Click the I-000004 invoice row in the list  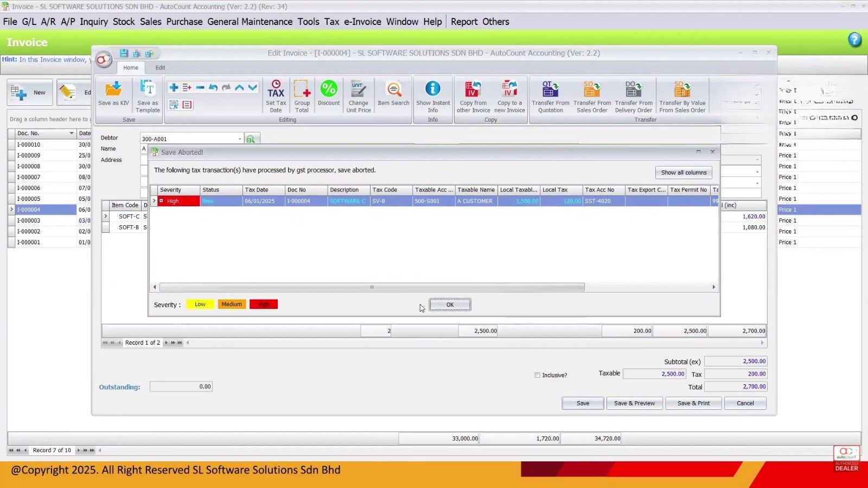46,210
